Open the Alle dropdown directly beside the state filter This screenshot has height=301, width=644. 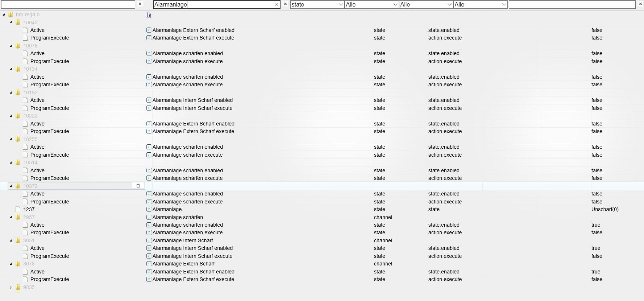click(371, 4)
